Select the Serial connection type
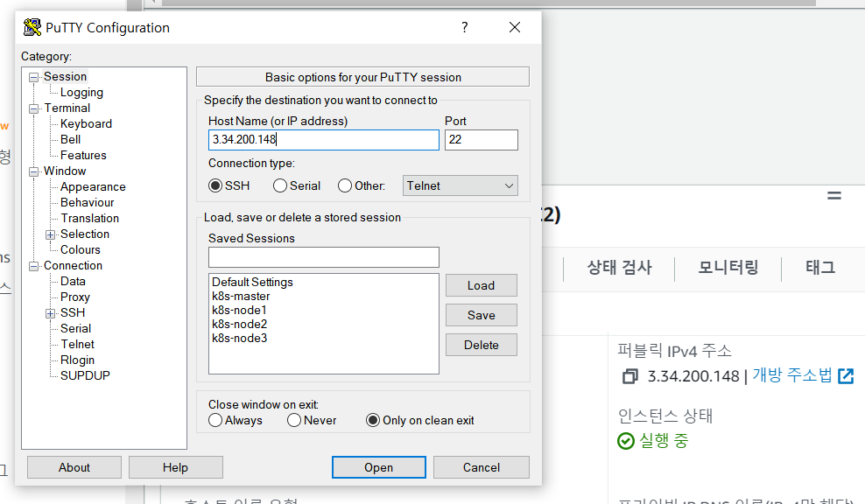The height and width of the screenshot is (504, 865). click(279, 185)
